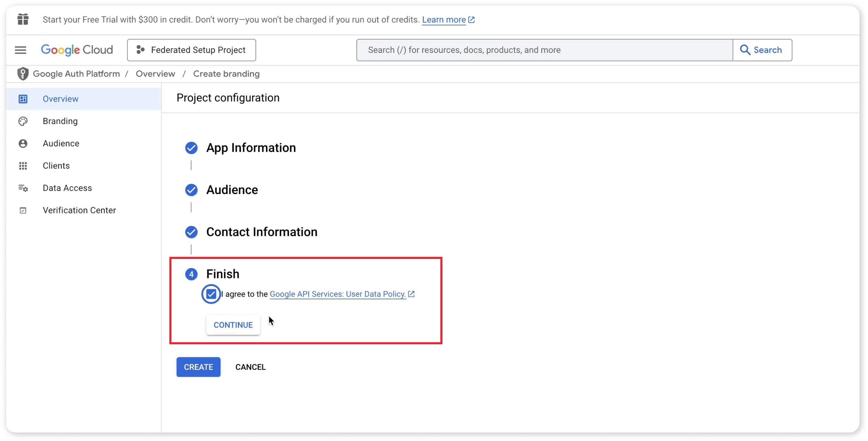This screenshot has height=441, width=868.
Task: Select Overview in the left sidebar
Action: click(60, 99)
